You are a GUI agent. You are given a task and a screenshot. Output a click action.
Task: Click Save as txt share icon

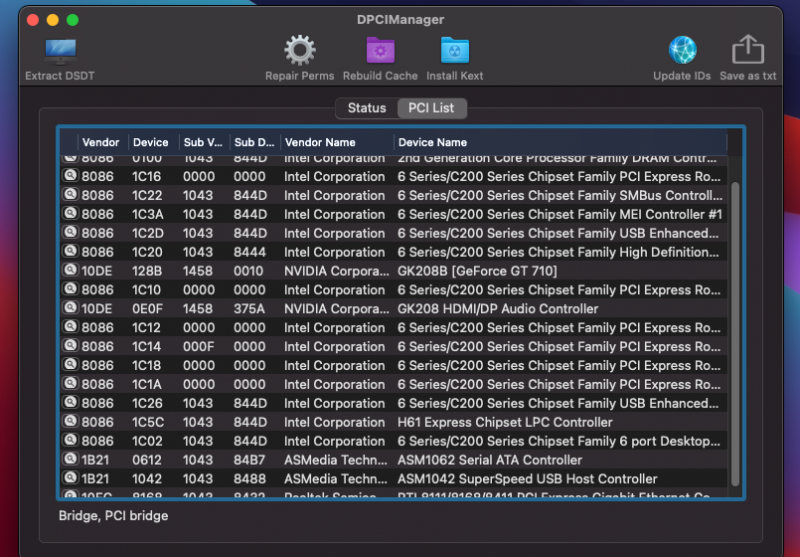coord(748,50)
